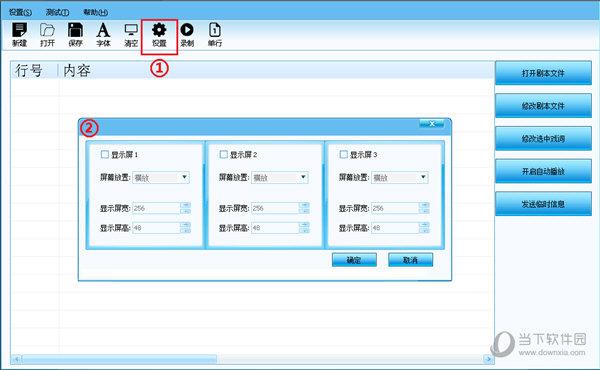Open the 帮助(H) menu
This screenshot has width=600, height=370.
[95, 12]
